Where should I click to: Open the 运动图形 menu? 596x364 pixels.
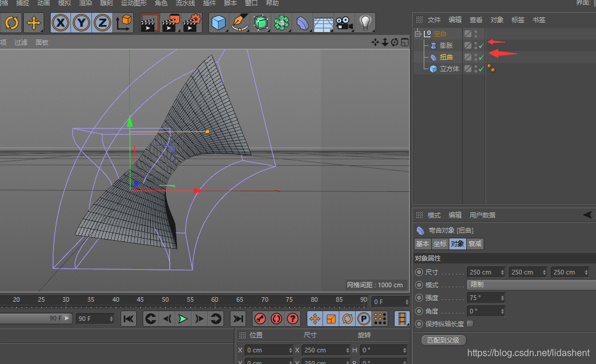pyautogui.click(x=134, y=3)
